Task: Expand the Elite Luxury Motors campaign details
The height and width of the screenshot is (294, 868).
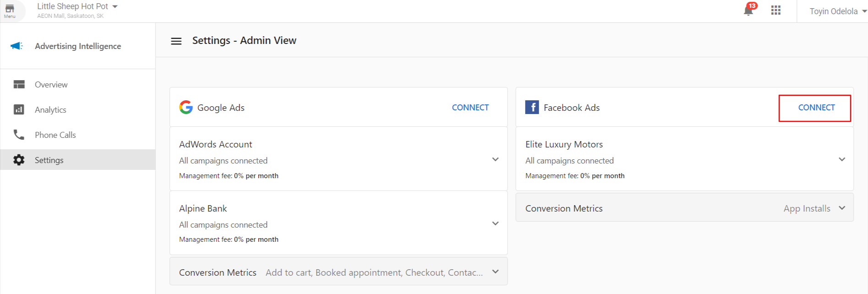Action: pos(842,159)
